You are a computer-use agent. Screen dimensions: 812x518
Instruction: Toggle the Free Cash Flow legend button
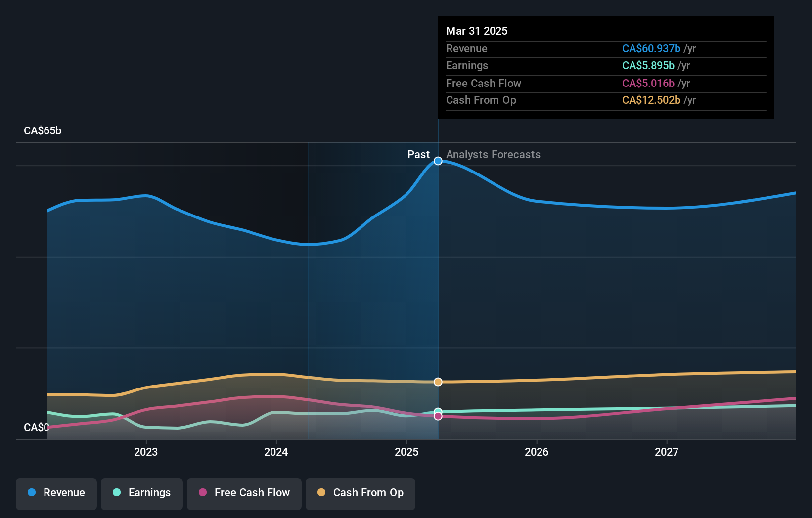coord(244,494)
